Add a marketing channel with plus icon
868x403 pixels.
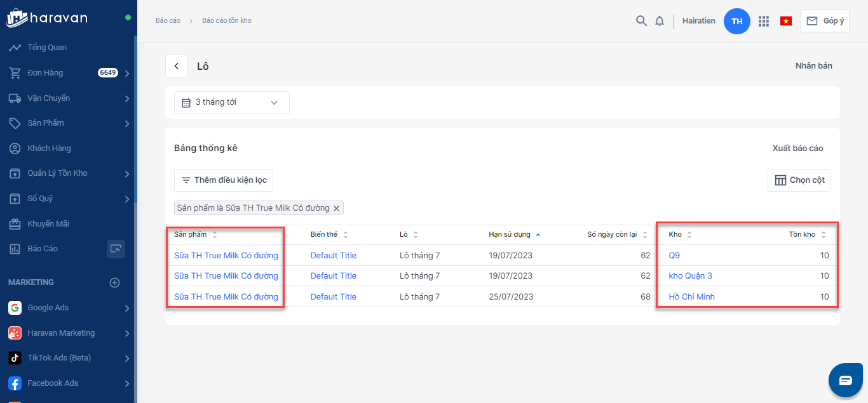(x=115, y=282)
